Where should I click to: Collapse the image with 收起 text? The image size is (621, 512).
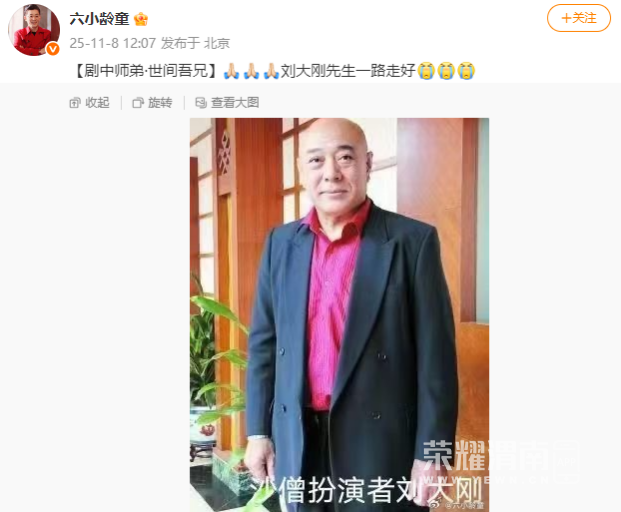pos(97,103)
